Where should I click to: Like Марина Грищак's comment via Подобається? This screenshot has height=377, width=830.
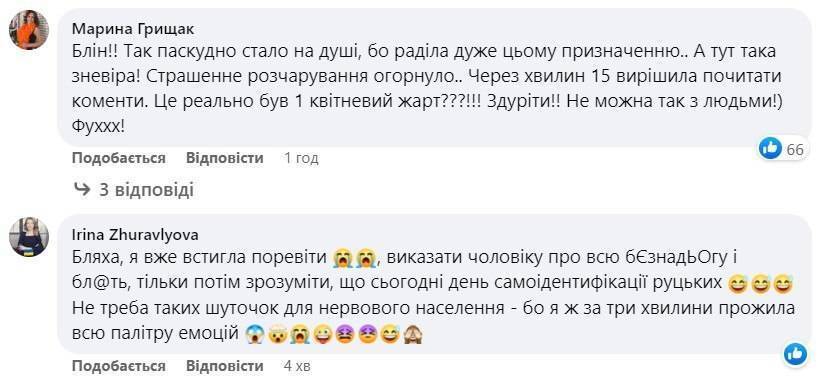[x=119, y=158]
